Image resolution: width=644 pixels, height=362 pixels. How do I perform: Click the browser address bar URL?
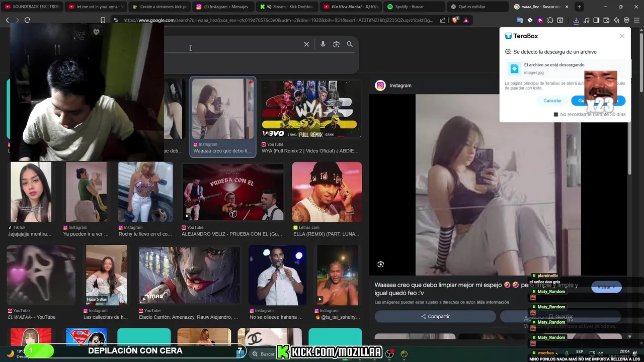click(278, 20)
